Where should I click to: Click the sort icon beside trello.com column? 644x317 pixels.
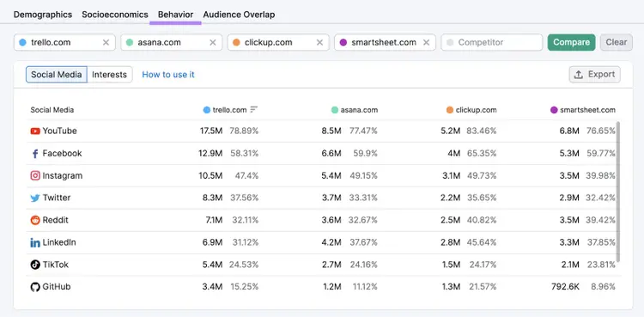pos(254,110)
